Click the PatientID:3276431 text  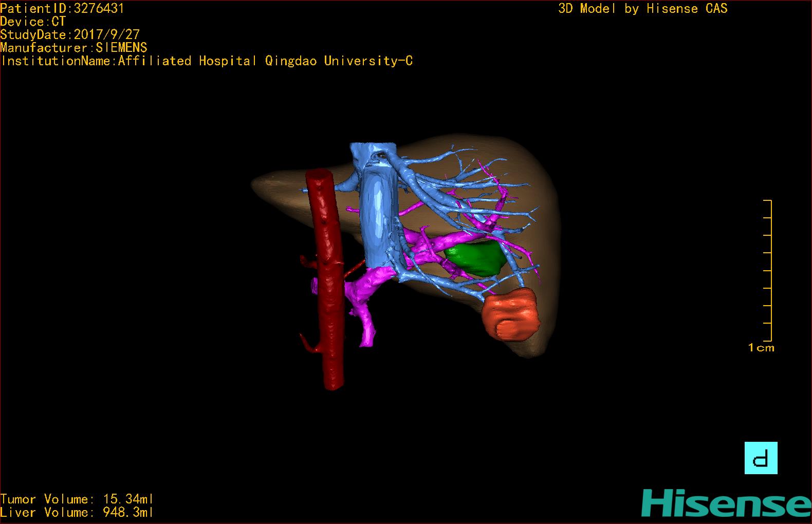[x=62, y=8]
